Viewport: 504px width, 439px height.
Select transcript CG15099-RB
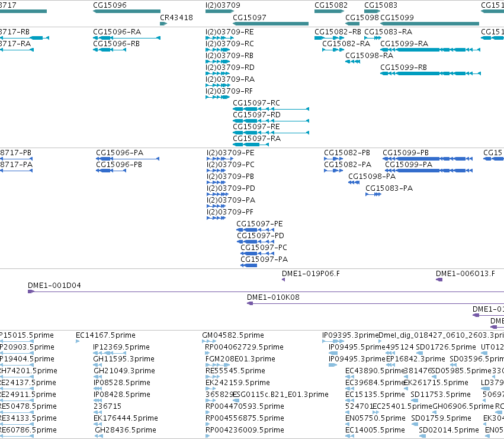click(x=404, y=68)
